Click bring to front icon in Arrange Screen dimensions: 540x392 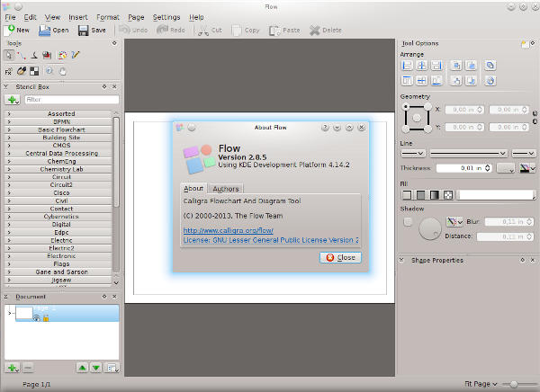tap(456, 66)
